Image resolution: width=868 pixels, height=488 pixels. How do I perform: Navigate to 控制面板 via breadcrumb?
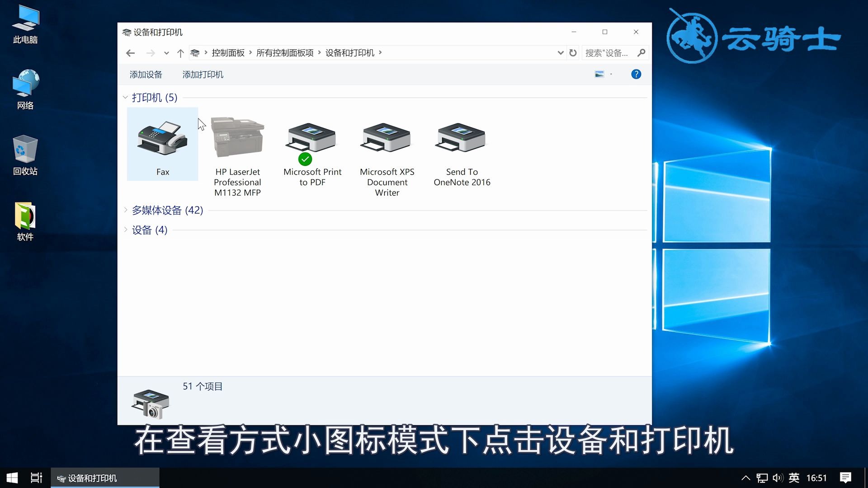click(228, 52)
